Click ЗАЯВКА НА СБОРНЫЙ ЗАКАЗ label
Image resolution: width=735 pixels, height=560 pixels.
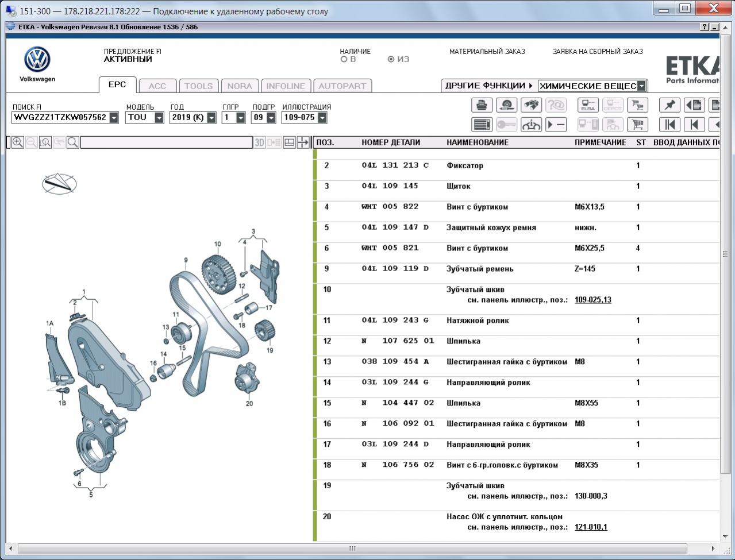point(598,51)
